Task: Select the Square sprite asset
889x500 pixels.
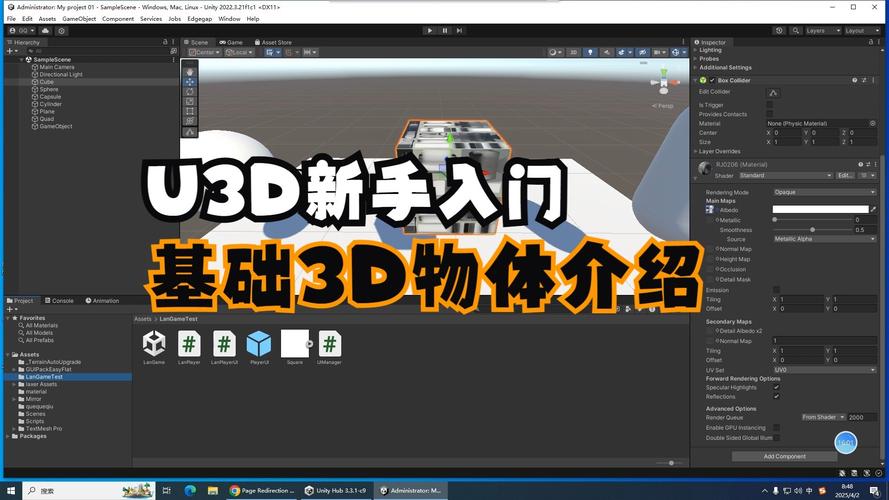Action: [295, 347]
